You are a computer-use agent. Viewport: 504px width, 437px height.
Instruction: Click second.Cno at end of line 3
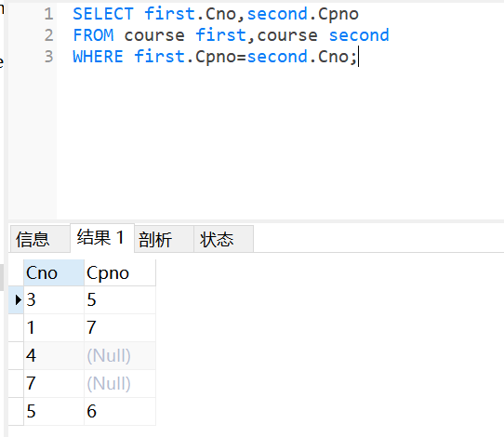[x=298, y=57]
